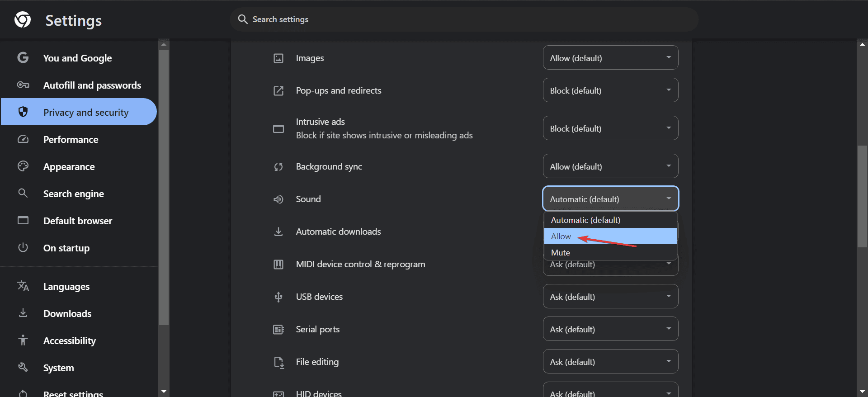Click the Default browser window icon
Viewport: 868px width, 397px height.
(x=23, y=220)
